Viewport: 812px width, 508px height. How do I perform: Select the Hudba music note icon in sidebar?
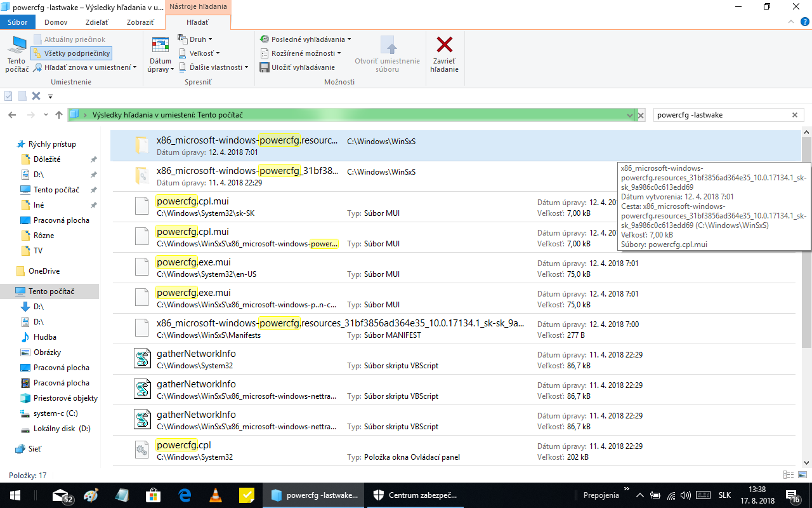tap(25, 337)
